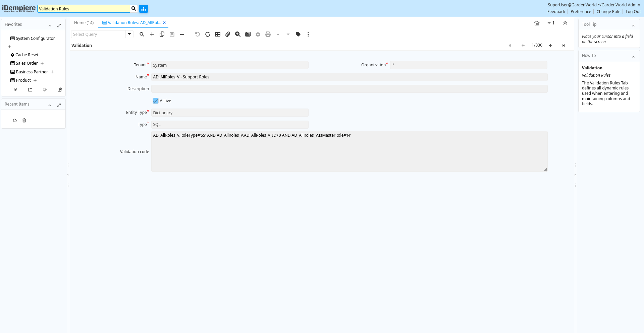Open the Select Query dropdown arrow
The width and height of the screenshot is (644, 333).
[129, 34]
